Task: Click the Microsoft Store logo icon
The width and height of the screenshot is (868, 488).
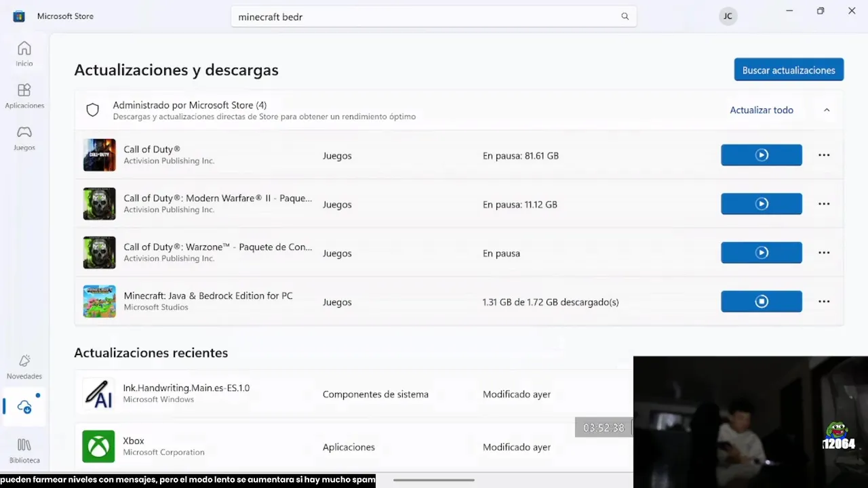Action: click(x=19, y=16)
